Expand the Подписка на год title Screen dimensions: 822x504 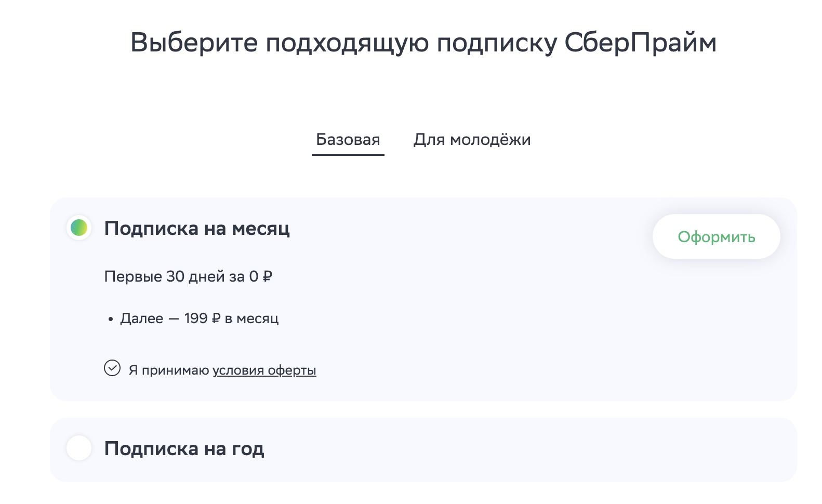pyautogui.click(x=184, y=448)
